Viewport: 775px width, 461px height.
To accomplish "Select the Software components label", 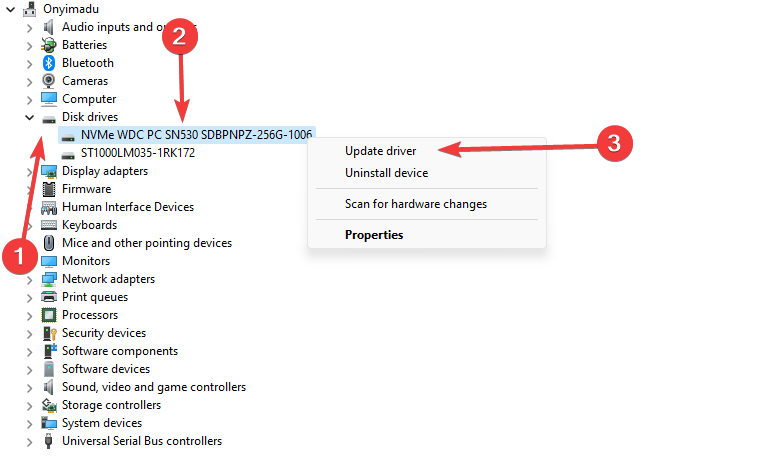I will (x=120, y=351).
